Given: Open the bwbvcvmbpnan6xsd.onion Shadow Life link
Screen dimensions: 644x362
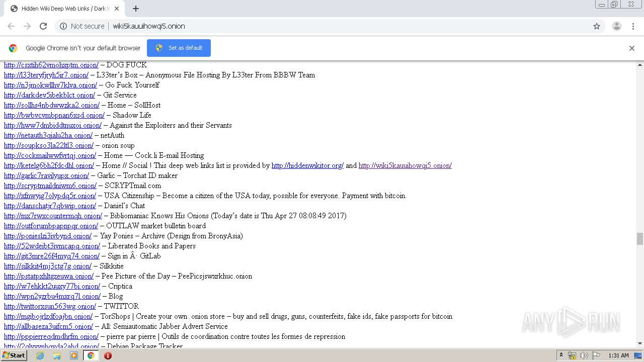Looking at the screenshot, I should point(54,115).
